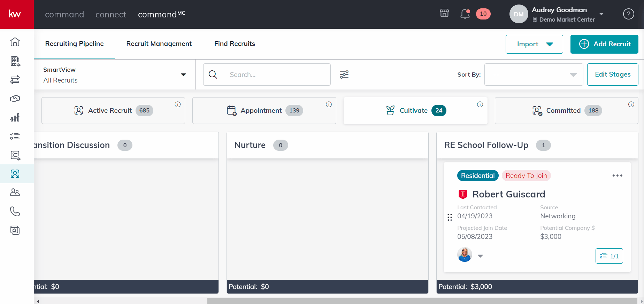Select the Active Recruit stage tab

(113, 110)
